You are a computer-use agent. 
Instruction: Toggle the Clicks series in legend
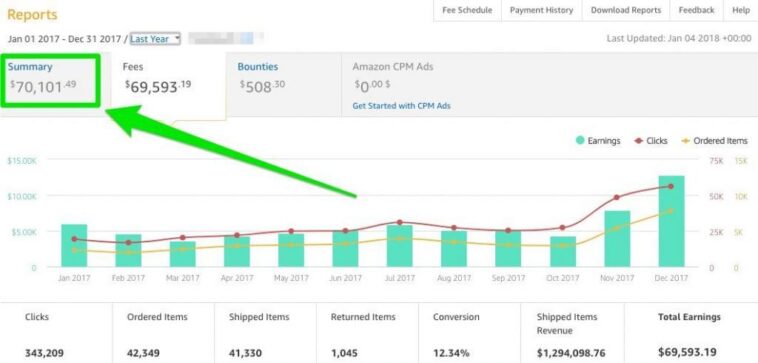pos(650,141)
